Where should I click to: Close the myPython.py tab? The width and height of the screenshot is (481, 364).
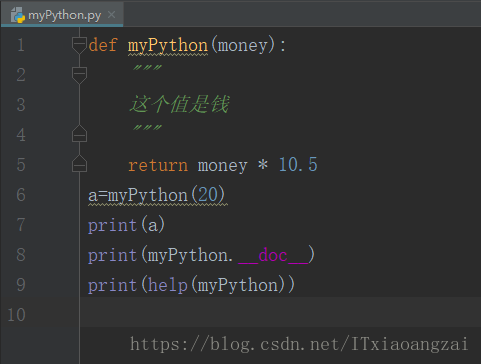pyautogui.click(x=112, y=15)
